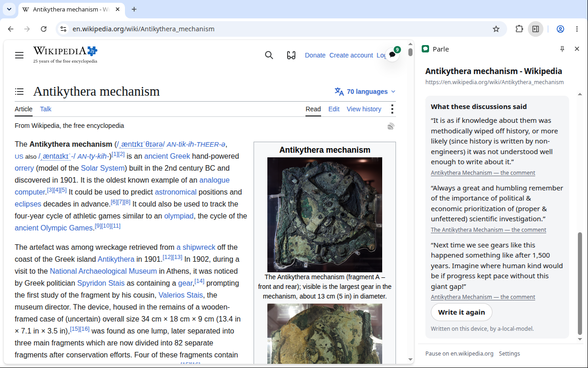Image resolution: width=588 pixels, height=368 pixels.
Task: Open the Appearance glasses icon
Action: pos(291,55)
